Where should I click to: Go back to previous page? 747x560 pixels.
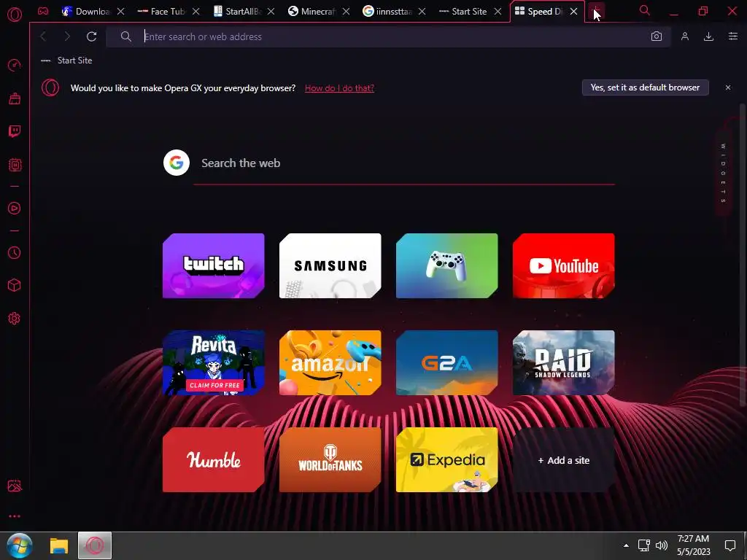pos(43,36)
